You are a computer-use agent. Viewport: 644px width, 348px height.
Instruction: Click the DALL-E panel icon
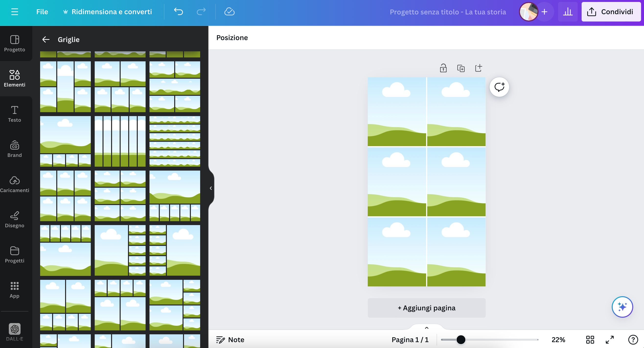pos(14,330)
